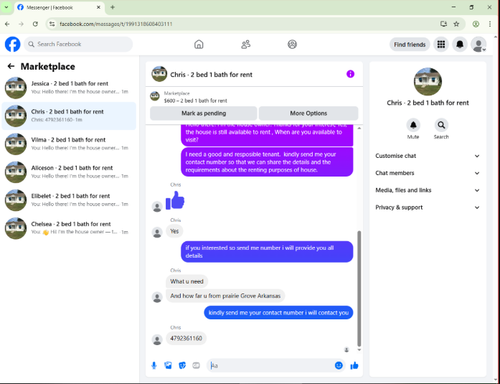Open the account profile picture menu
The image size is (500, 384).
click(479, 44)
